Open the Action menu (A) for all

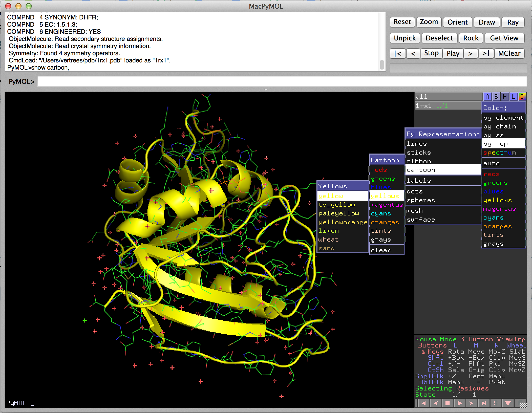click(487, 96)
